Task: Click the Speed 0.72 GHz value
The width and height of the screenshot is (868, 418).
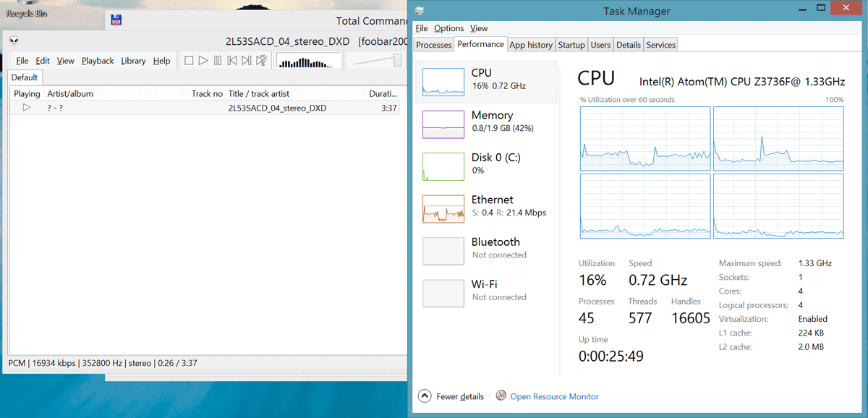Action: [x=658, y=280]
